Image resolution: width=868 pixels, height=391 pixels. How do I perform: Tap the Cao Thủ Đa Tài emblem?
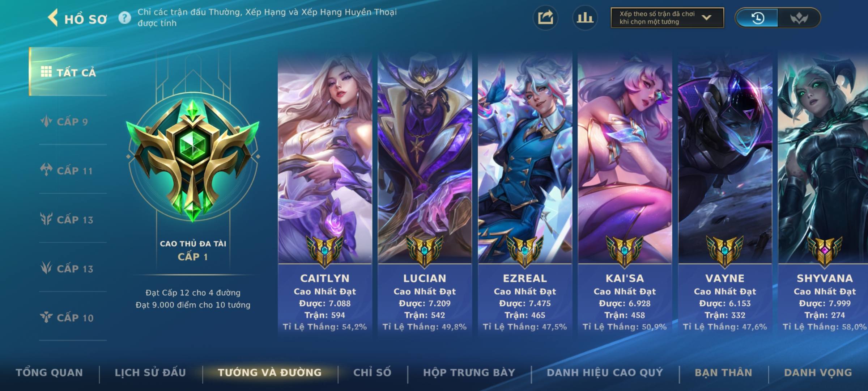pos(193,159)
